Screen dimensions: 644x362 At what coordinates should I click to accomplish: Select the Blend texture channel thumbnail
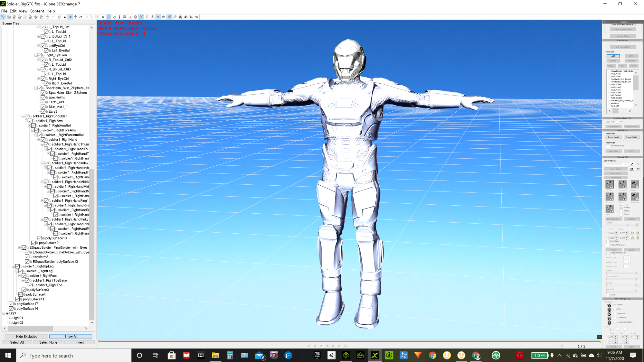tap(610, 209)
